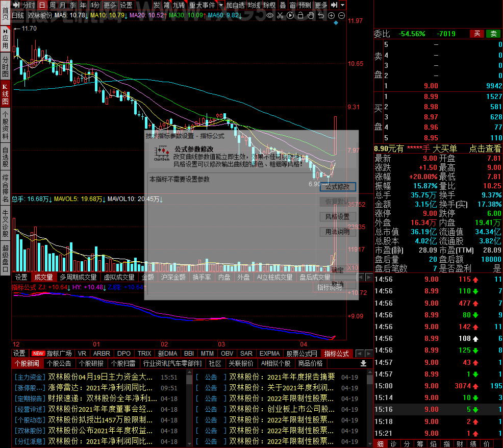Select the scissors cut tool icon
This screenshot has height=448, width=503.
[280, 15]
